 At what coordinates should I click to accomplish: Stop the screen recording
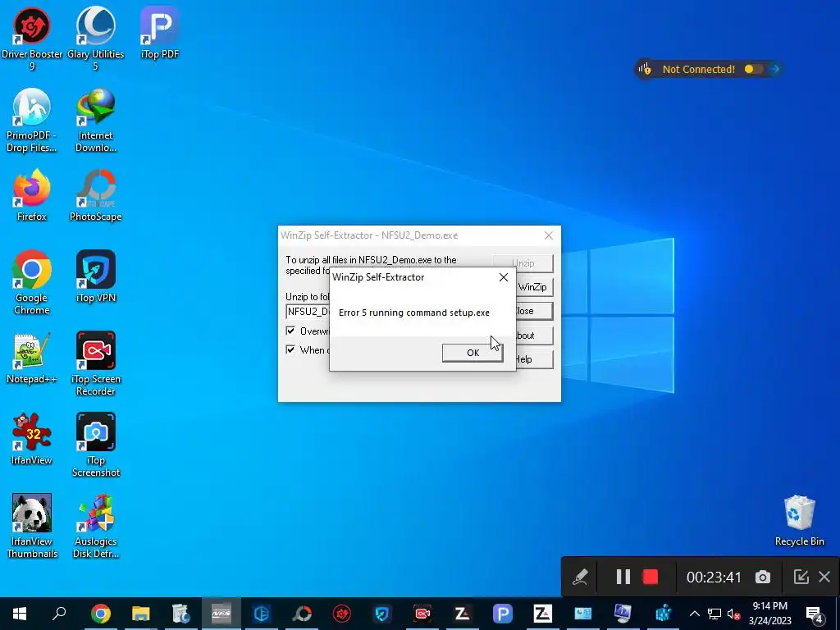click(x=651, y=577)
